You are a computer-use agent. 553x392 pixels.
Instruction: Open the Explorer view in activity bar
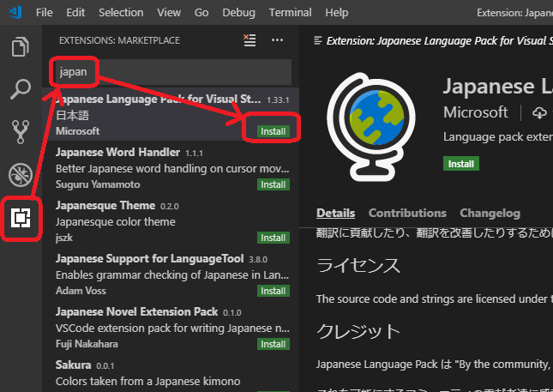[20, 46]
